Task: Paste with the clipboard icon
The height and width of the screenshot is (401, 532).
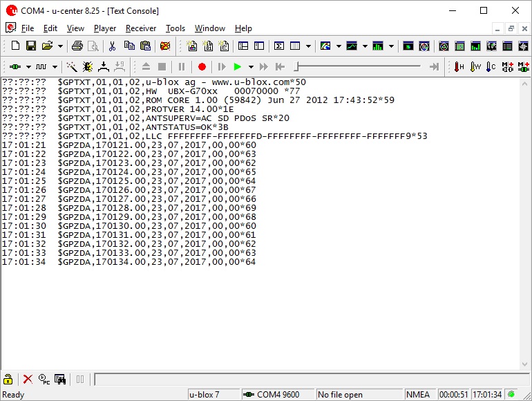Action: 146,46
